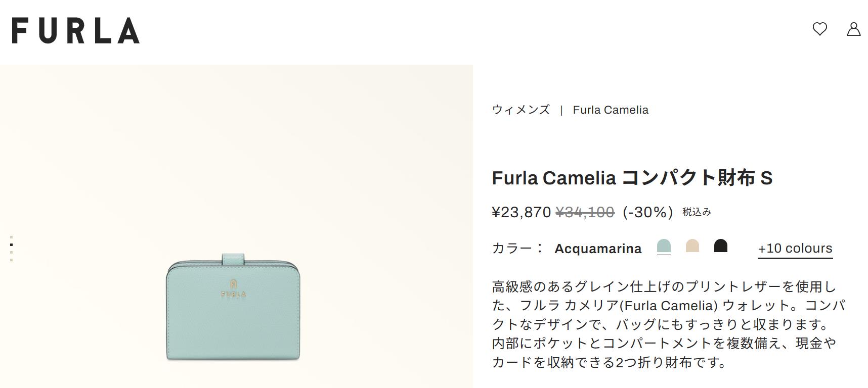Open the ウィメンズ breadcrumb link

click(x=520, y=110)
